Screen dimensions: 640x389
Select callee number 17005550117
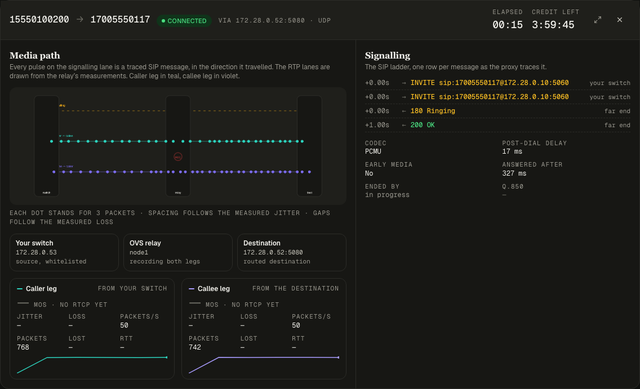tap(120, 20)
